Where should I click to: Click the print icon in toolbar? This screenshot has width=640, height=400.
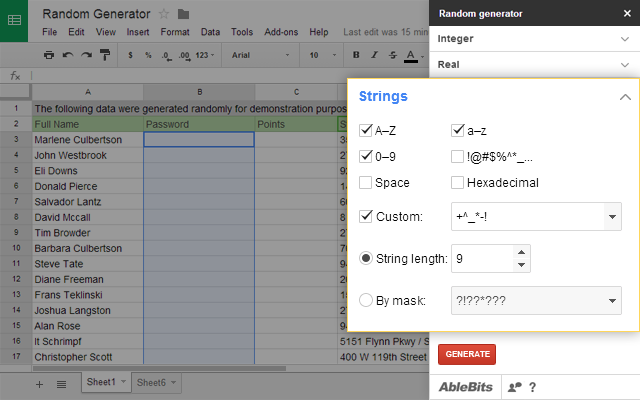[x=49, y=55]
